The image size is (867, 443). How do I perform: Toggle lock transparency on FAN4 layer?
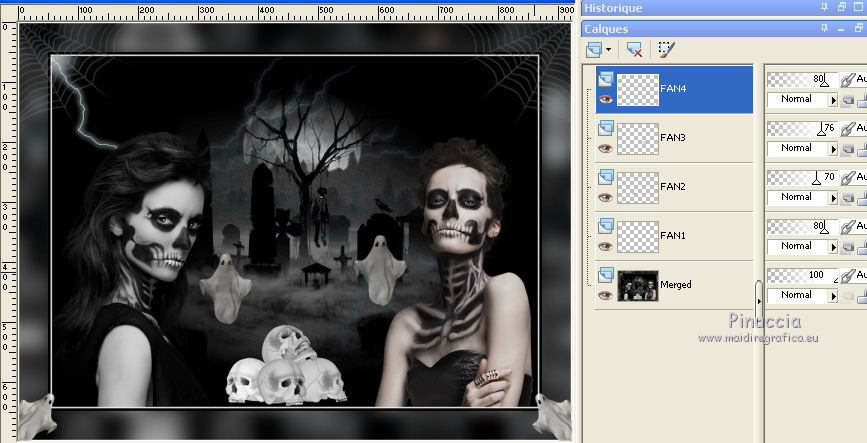point(847,100)
